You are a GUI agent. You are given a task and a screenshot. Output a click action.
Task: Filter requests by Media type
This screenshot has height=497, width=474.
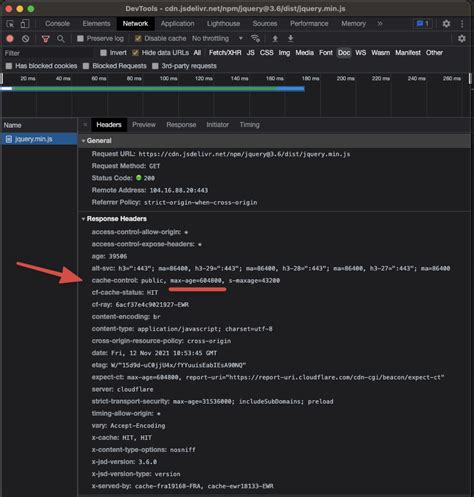coord(305,53)
